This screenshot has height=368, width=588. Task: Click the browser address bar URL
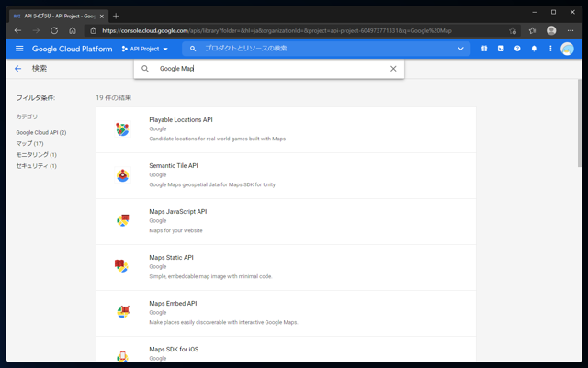(277, 30)
